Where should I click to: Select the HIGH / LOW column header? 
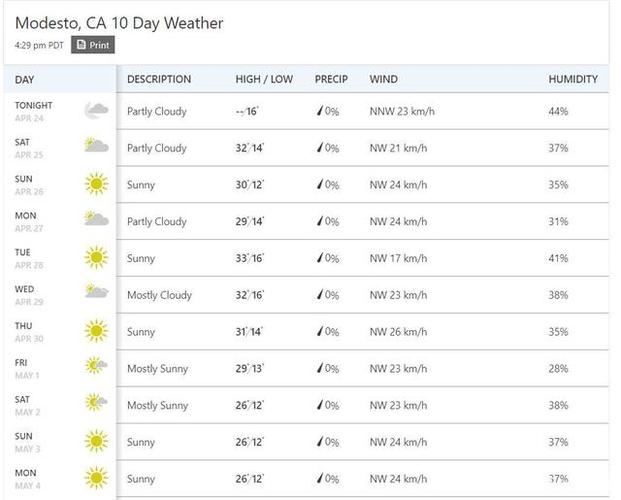[x=264, y=79]
